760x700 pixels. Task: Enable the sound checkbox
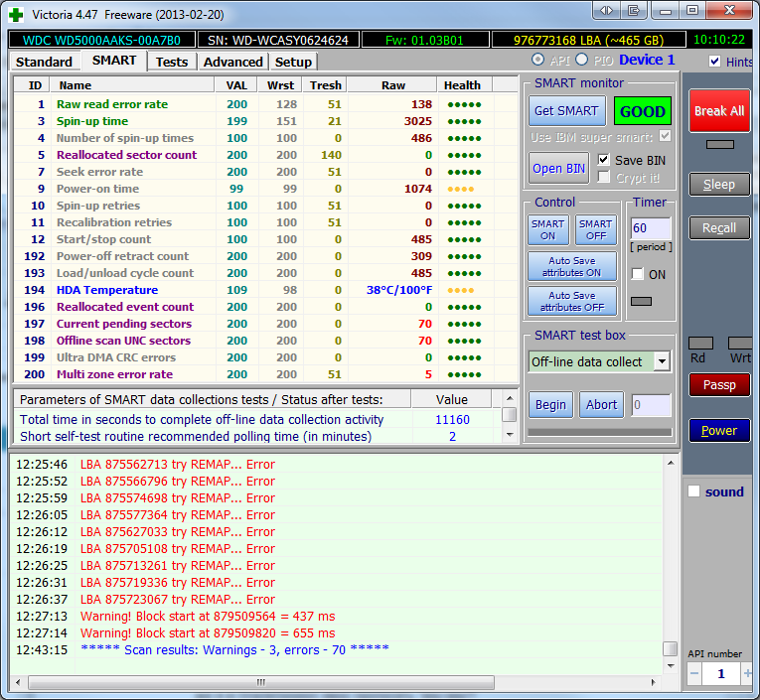point(694,491)
